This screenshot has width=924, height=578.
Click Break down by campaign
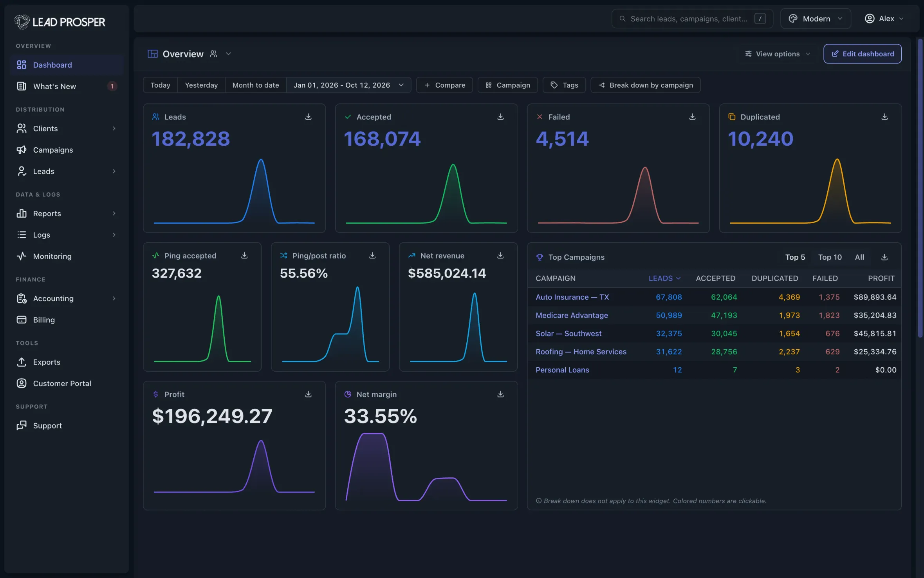click(x=646, y=85)
